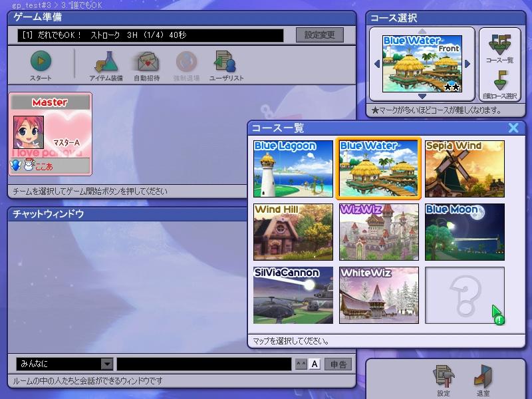Viewport: 532px width, 399px height.
Task: Click the left arrow in course selection
Action: coord(377,64)
